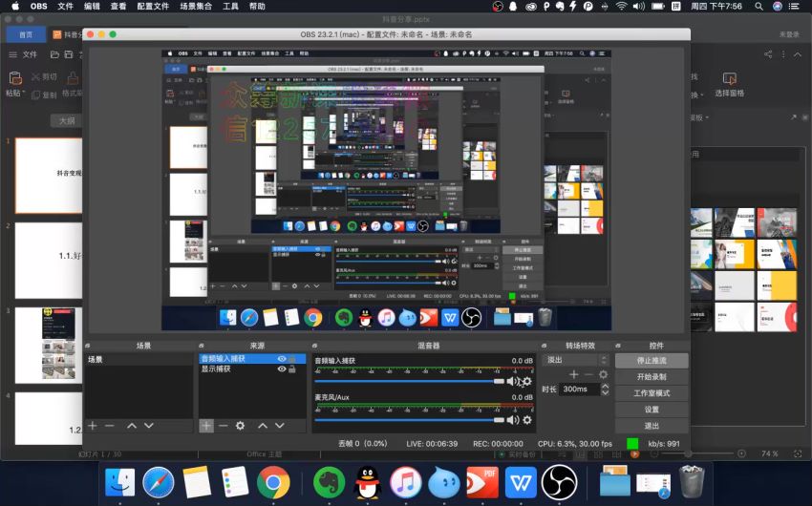The height and width of the screenshot is (506, 812).
Task: Open mixer settings gear for 音频输入捕获
Action: point(527,381)
